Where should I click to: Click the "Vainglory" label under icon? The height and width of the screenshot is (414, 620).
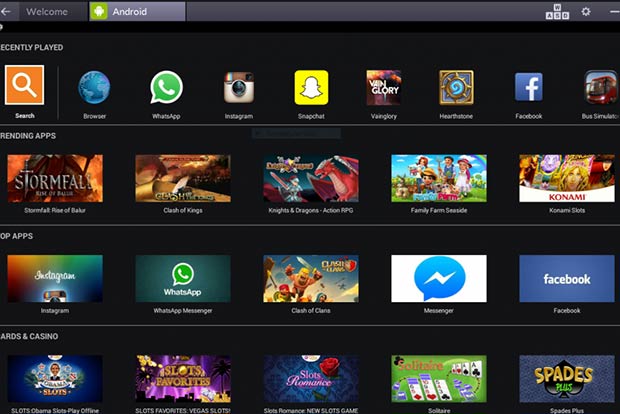(384, 116)
